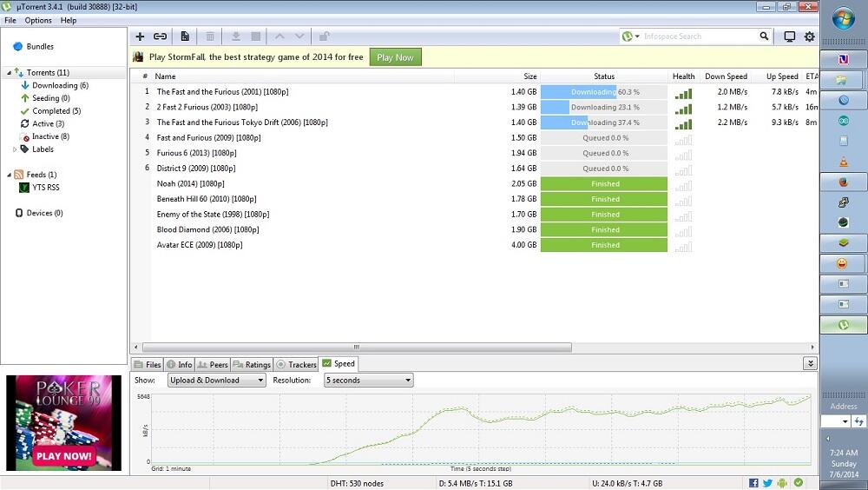
Task: Click Create New Torrent file icon
Action: 185,36
